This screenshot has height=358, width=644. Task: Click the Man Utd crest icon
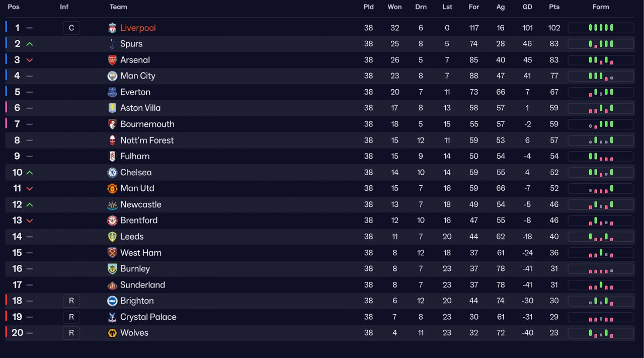coord(112,188)
